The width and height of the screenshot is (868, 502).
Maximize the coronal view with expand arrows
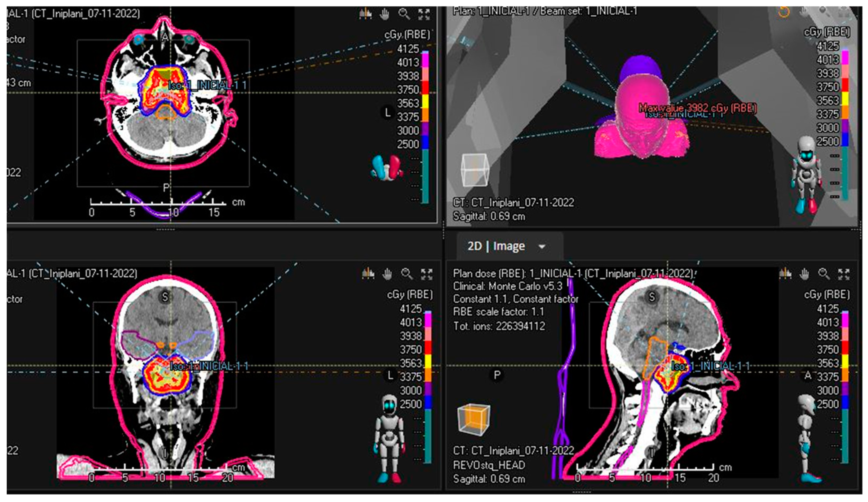(426, 274)
